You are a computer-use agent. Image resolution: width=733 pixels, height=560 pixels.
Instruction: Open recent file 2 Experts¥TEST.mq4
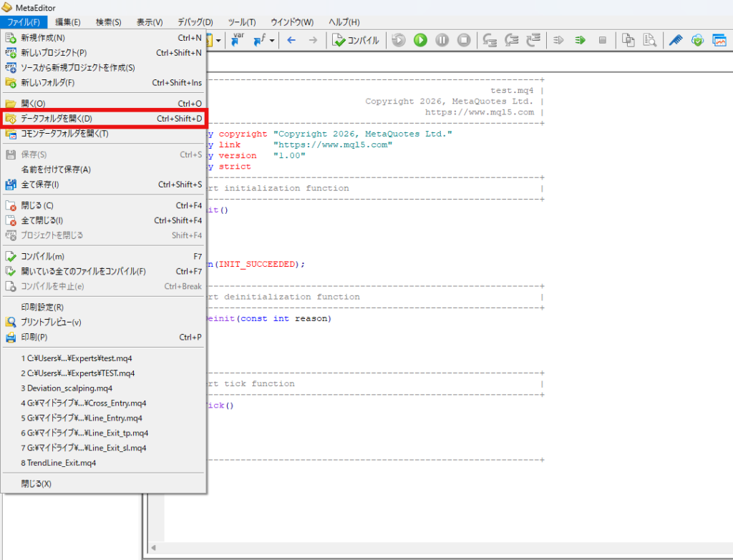(103, 373)
